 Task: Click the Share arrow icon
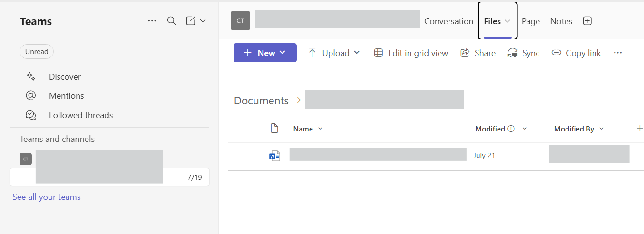point(465,53)
